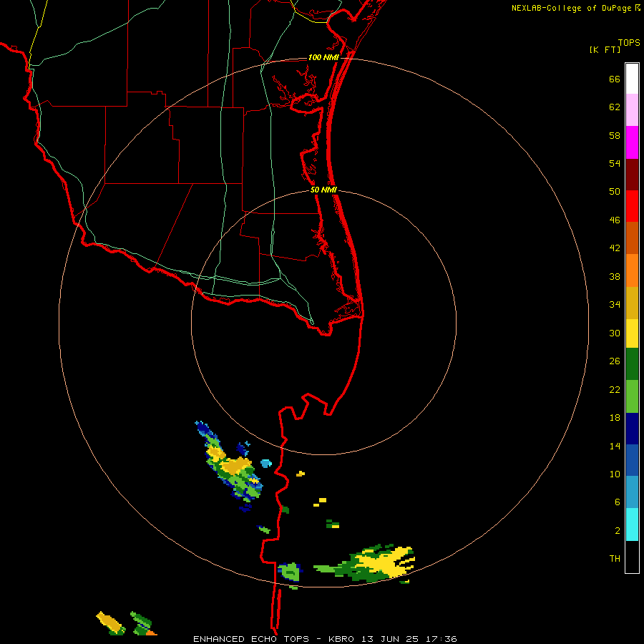Click the gold echo at bottom-left corner
644x644 pixels.
[x=110, y=623]
